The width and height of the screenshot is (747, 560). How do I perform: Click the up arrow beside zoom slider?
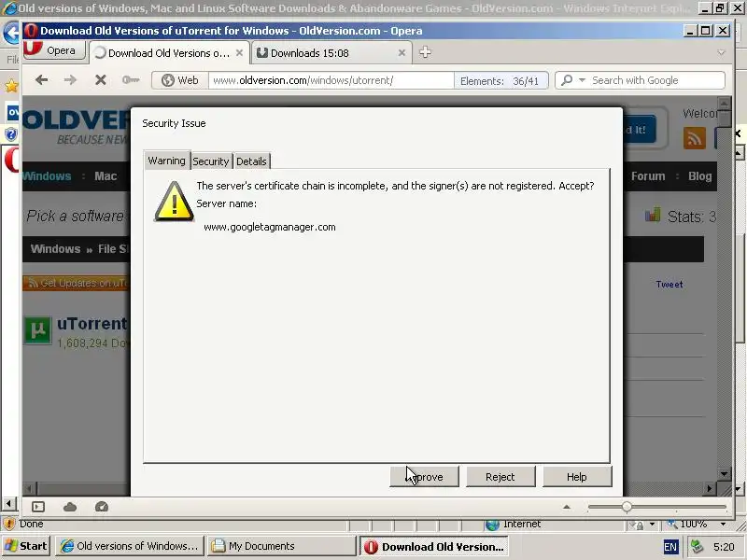(x=567, y=507)
